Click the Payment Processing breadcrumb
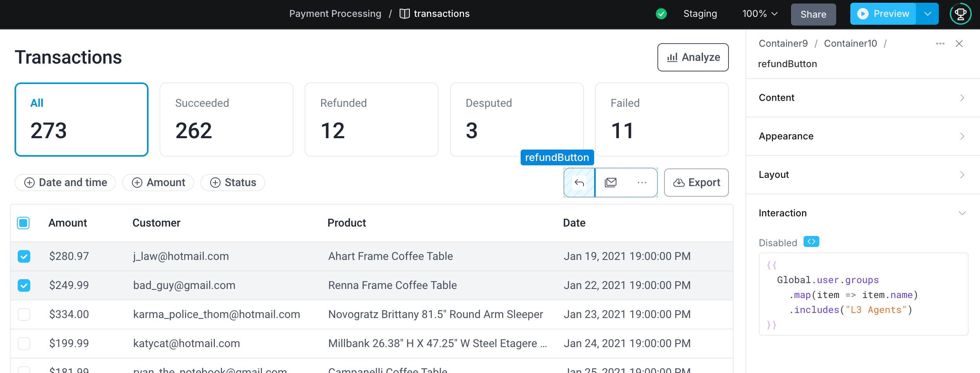980x373 pixels. tap(335, 13)
